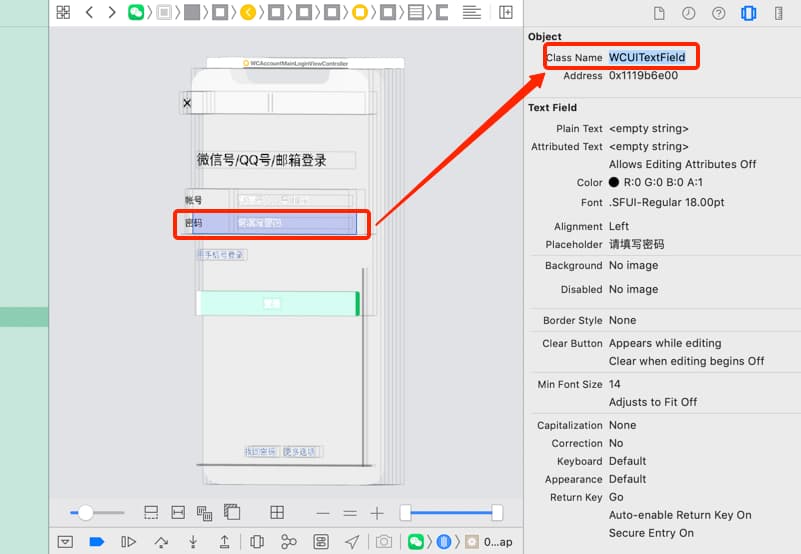The width and height of the screenshot is (801, 554).
Task: Zoom out the canvas
Action: pyautogui.click(x=323, y=513)
